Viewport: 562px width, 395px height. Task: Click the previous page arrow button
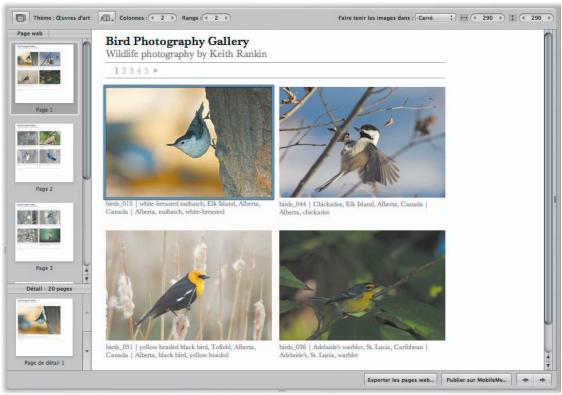point(525,380)
